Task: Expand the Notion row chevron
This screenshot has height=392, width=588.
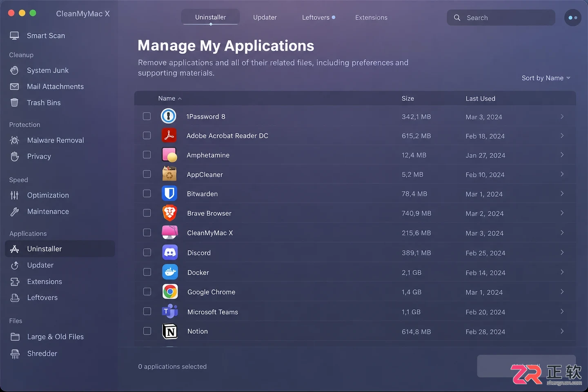Action: pyautogui.click(x=562, y=331)
